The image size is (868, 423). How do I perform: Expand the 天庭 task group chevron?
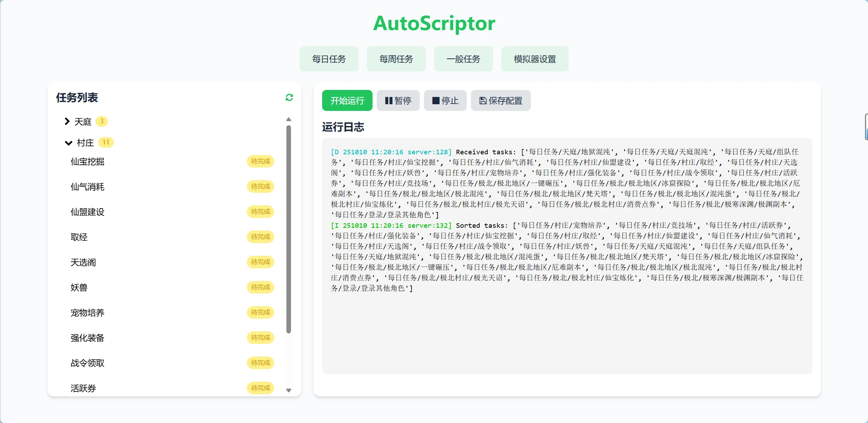coord(67,121)
